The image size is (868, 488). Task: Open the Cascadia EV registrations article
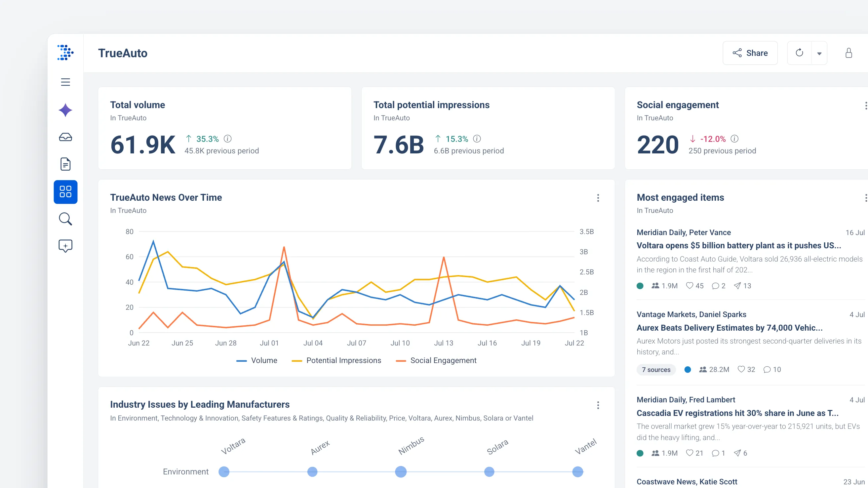pos(737,413)
